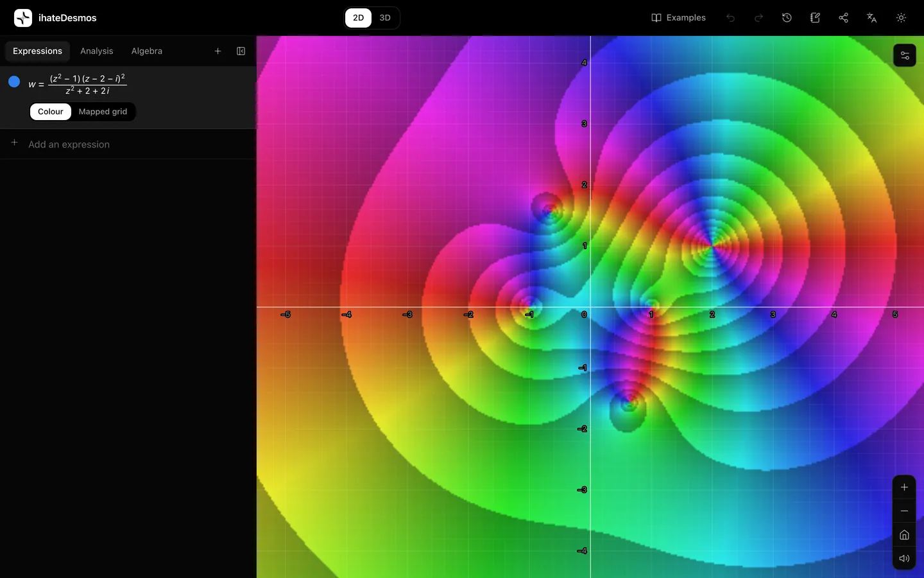Share the graph via share icon
The width and height of the screenshot is (924, 578).
tap(843, 18)
